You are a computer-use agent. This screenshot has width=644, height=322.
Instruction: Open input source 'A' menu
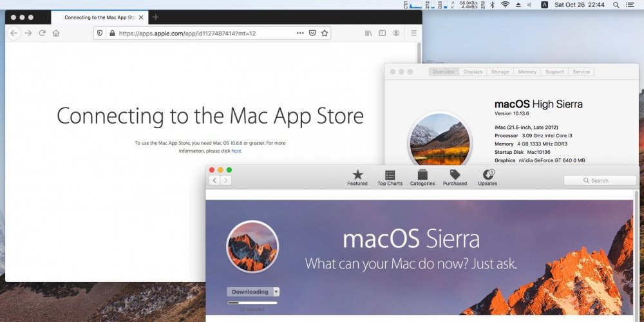click(x=544, y=5)
